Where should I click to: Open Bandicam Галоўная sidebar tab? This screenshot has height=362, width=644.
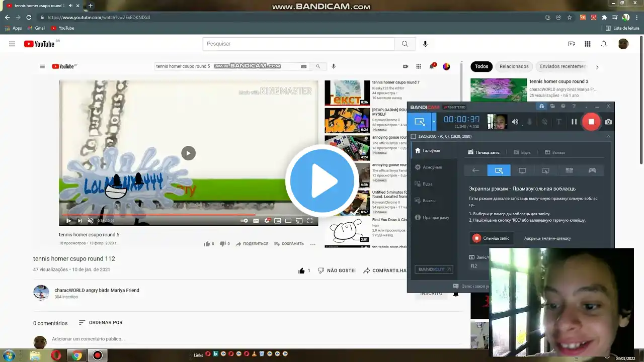pyautogui.click(x=433, y=150)
